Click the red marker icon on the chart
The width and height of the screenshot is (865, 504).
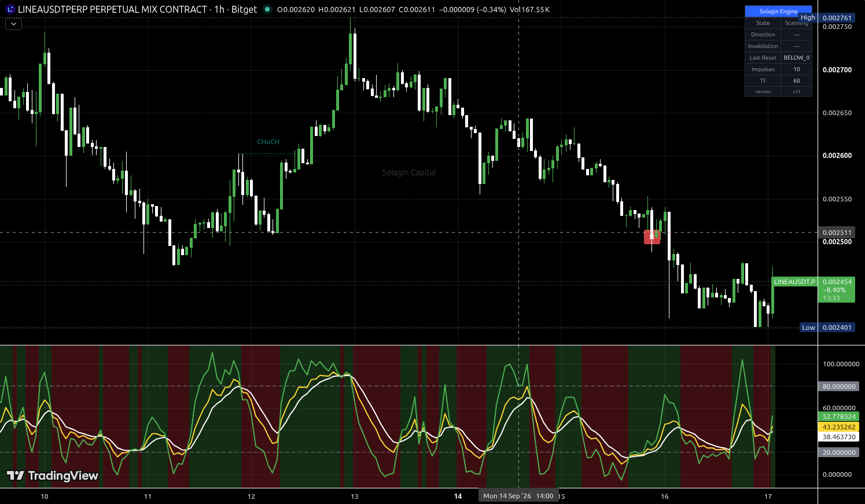pyautogui.click(x=652, y=237)
